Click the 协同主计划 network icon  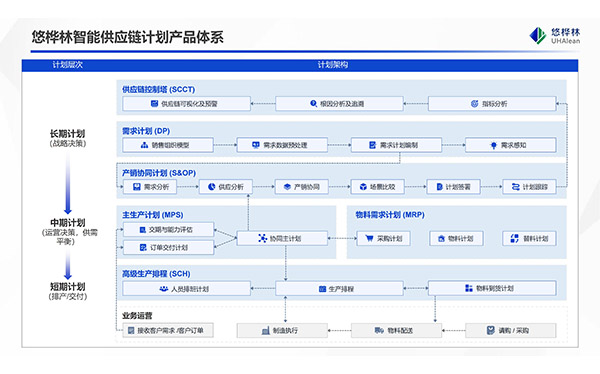click(x=262, y=238)
